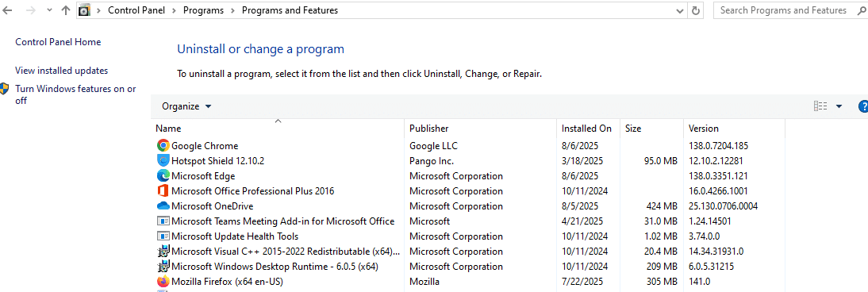Click the Control Panel address bar icon
Image resolution: width=868 pixels, height=292 pixels.
pos(84,10)
